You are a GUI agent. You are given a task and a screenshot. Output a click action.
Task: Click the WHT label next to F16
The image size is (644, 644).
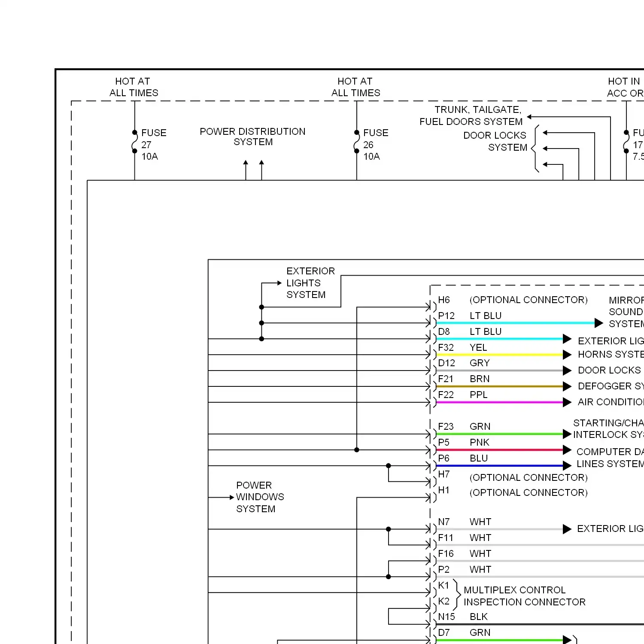(x=480, y=553)
